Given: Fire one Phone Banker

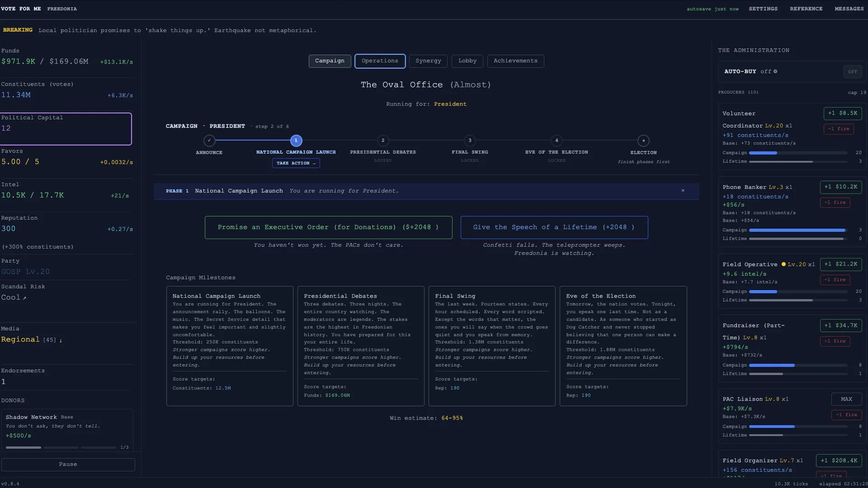Looking at the screenshot, I should [835, 202].
